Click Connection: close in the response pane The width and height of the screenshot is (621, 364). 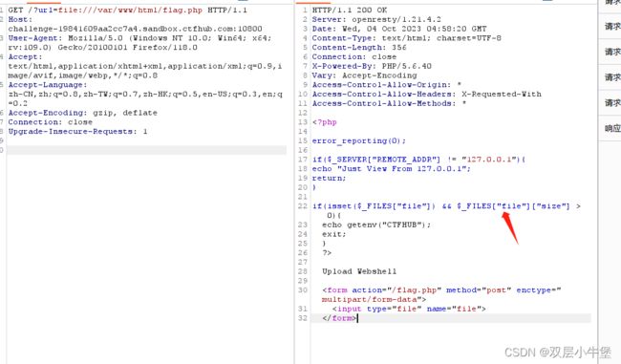(354, 56)
